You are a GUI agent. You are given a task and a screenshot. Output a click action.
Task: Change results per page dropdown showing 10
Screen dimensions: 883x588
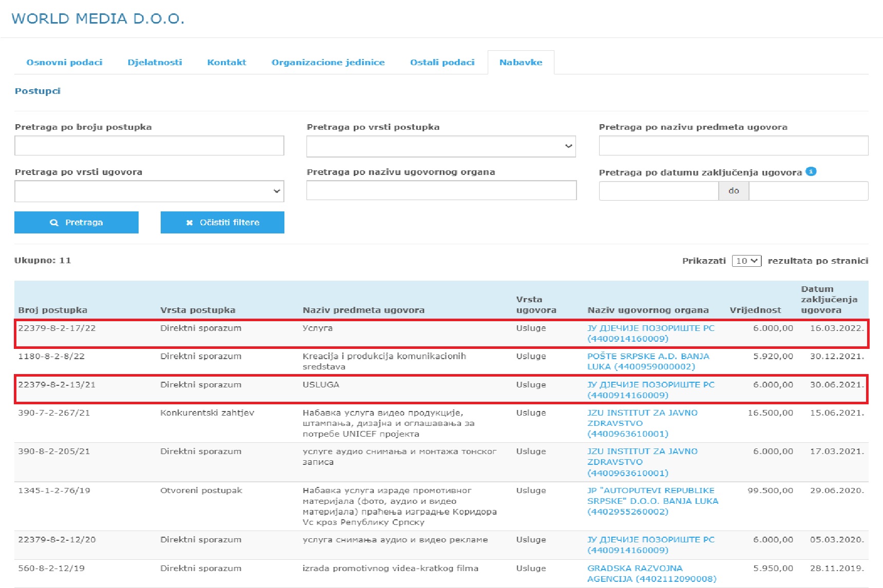[x=746, y=261]
